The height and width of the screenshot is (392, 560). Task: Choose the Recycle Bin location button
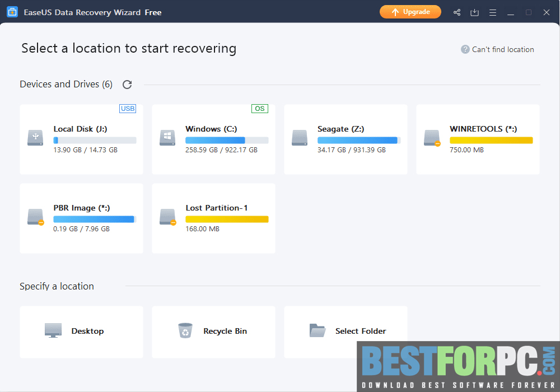tap(213, 332)
